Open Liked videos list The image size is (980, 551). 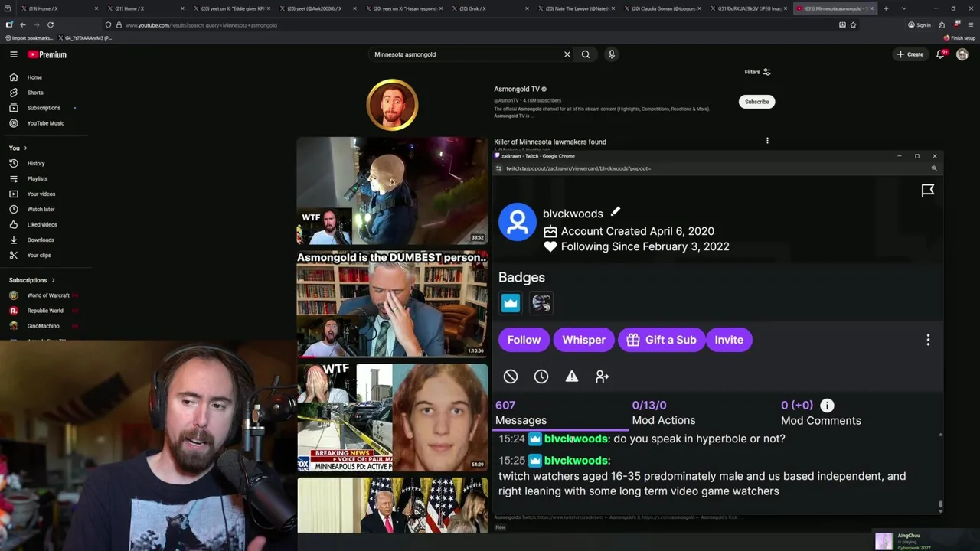click(42, 224)
